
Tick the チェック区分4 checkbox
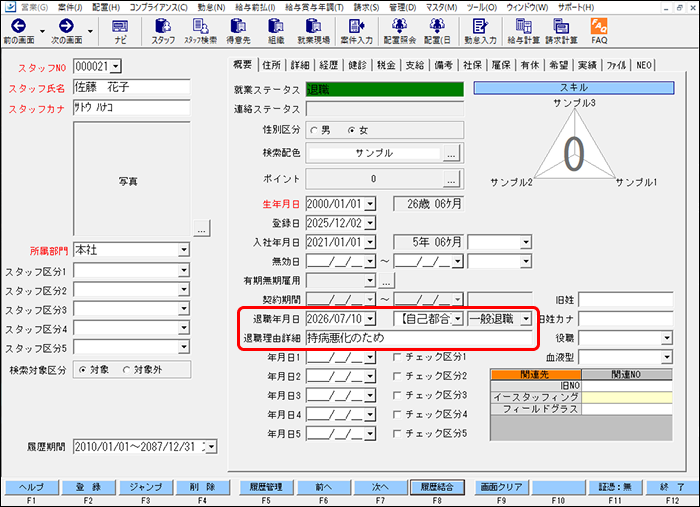point(396,415)
